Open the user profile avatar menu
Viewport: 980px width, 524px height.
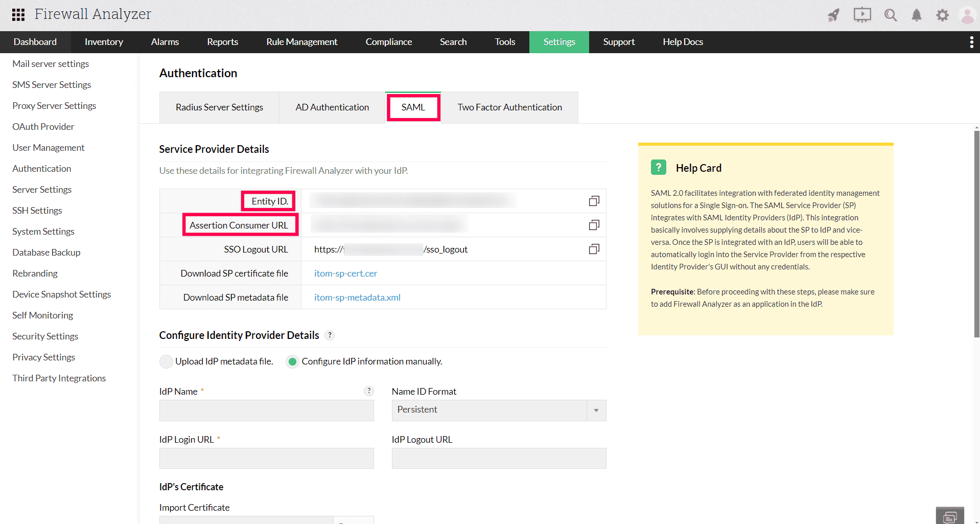(x=967, y=15)
